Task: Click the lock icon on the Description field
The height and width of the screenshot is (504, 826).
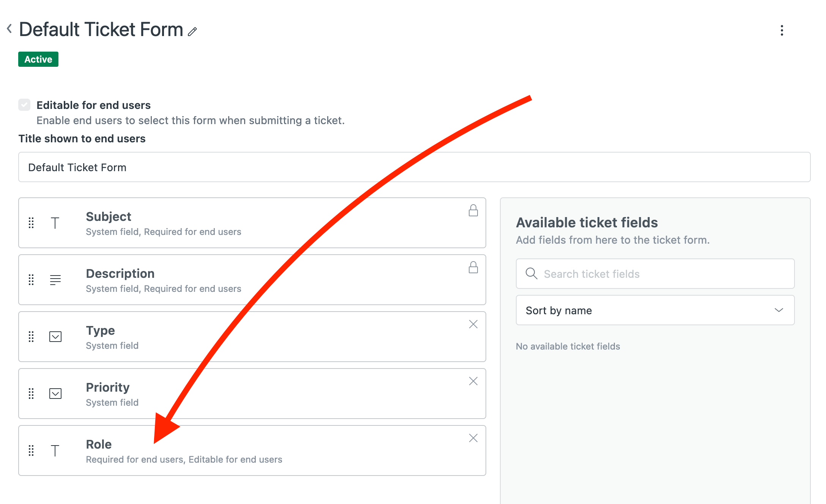Action: pyautogui.click(x=473, y=268)
